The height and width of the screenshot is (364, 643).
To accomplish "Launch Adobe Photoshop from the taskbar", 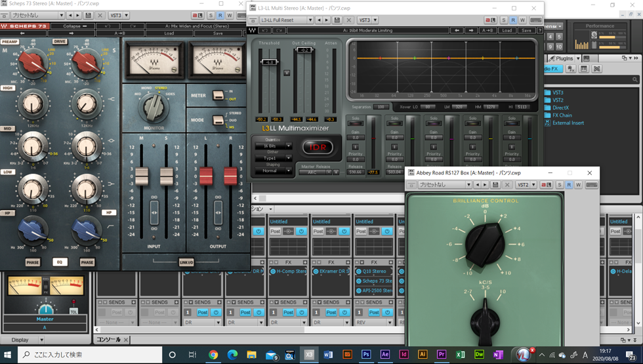I will 366,355.
